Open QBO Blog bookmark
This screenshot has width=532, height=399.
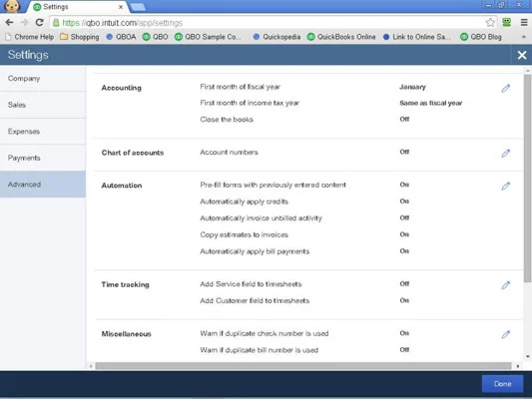(x=481, y=37)
